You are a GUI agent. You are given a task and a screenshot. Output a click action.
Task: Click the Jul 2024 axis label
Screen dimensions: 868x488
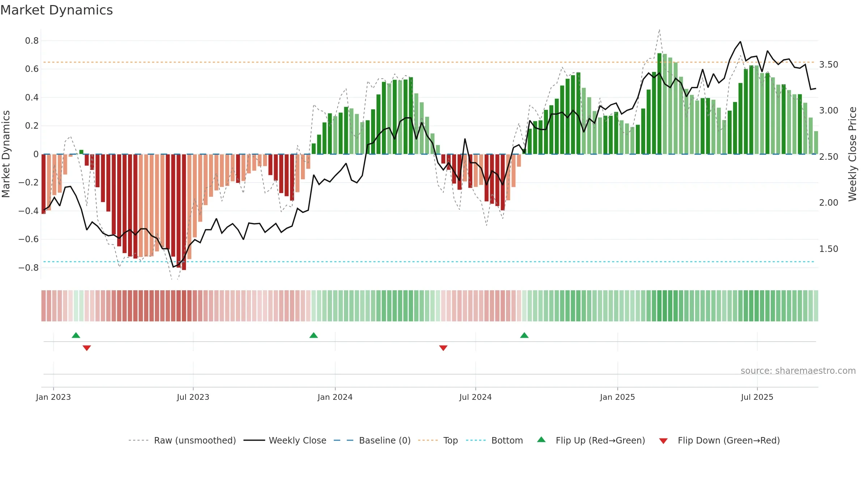click(x=476, y=397)
